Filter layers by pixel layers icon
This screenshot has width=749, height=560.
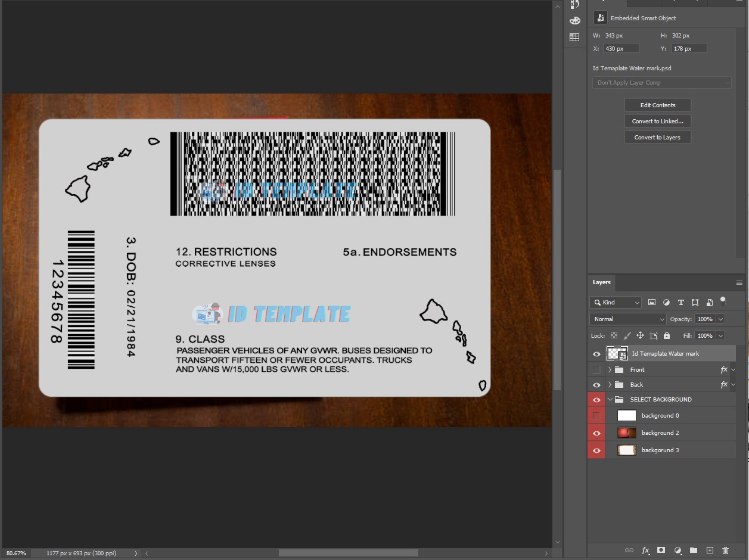tap(652, 303)
